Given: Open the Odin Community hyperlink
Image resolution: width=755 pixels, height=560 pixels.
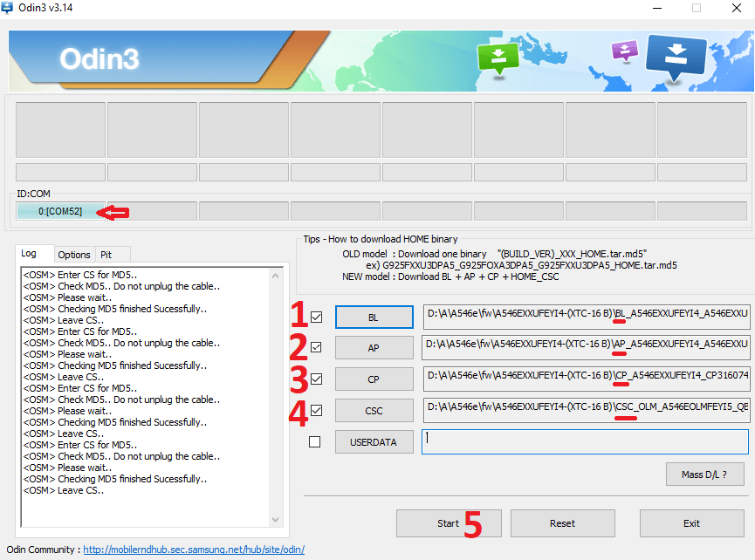Looking at the screenshot, I should click(194, 550).
